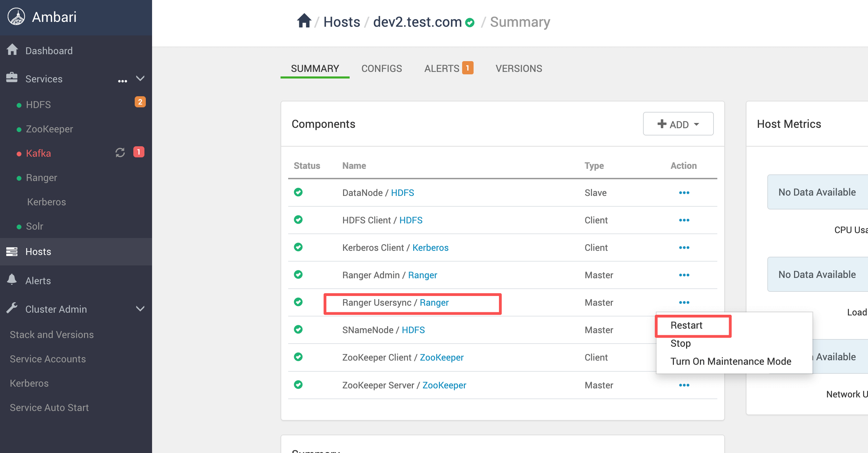The width and height of the screenshot is (868, 453).
Task: Click Kafka red alert badge
Action: click(139, 152)
